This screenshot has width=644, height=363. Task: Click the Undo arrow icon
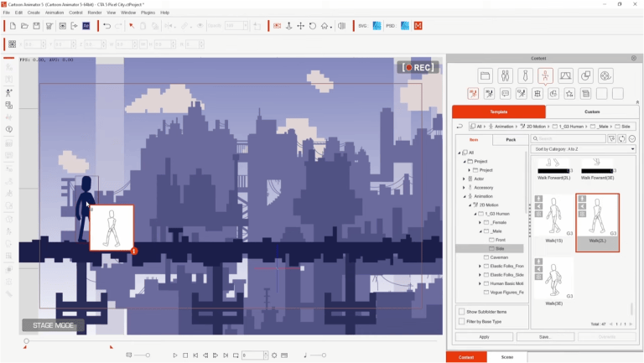click(107, 26)
